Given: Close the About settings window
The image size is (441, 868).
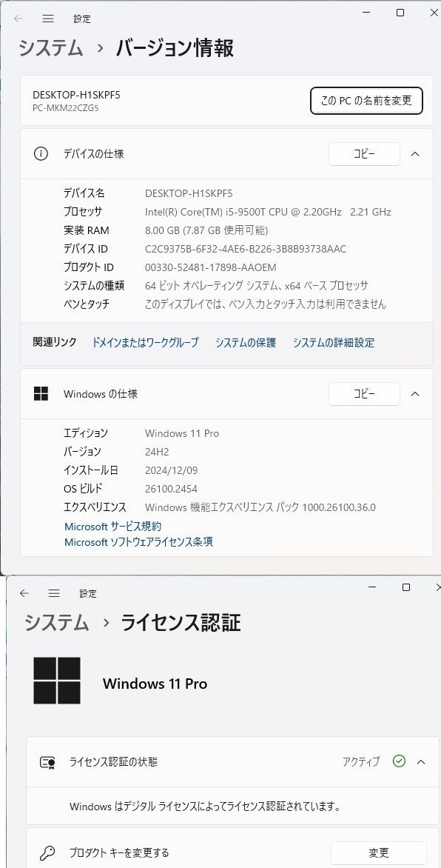Looking at the screenshot, I should pos(434,13).
